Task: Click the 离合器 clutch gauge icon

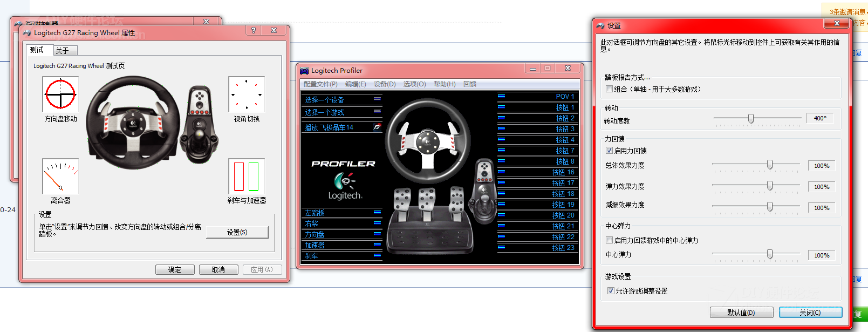Action: pos(60,176)
